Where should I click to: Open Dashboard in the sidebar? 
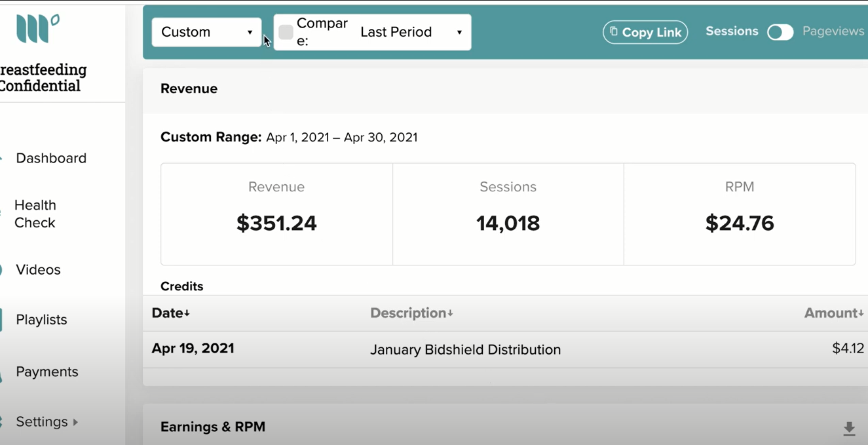(x=51, y=158)
